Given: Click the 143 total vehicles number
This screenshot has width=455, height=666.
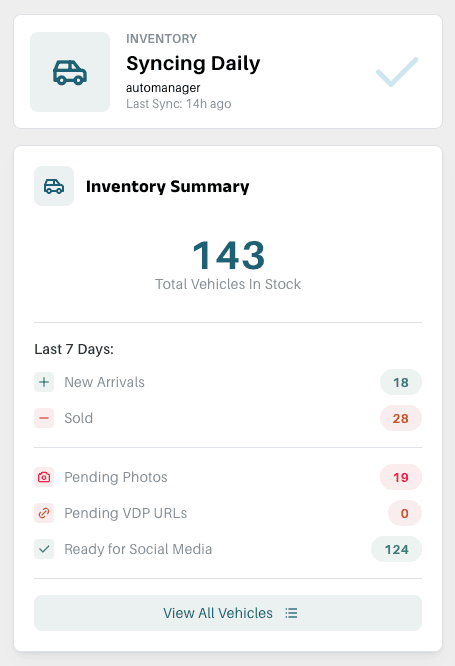Looking at the screenshot, I should pyautogui.click(x=228, y=255).
